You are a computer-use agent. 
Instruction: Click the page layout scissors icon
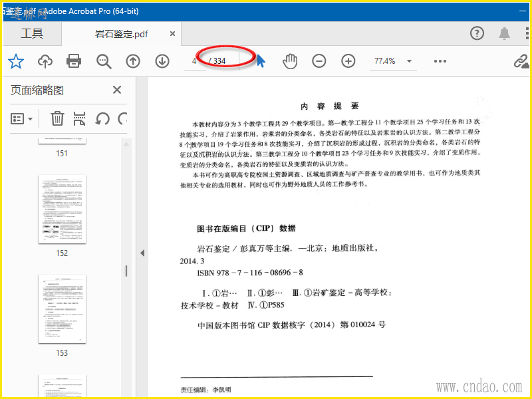[79, 118]
